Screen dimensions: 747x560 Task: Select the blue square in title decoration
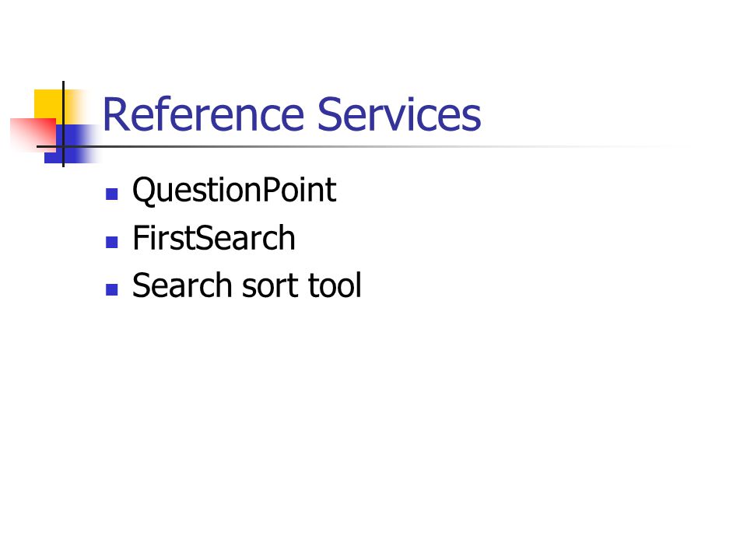[72, 144]
